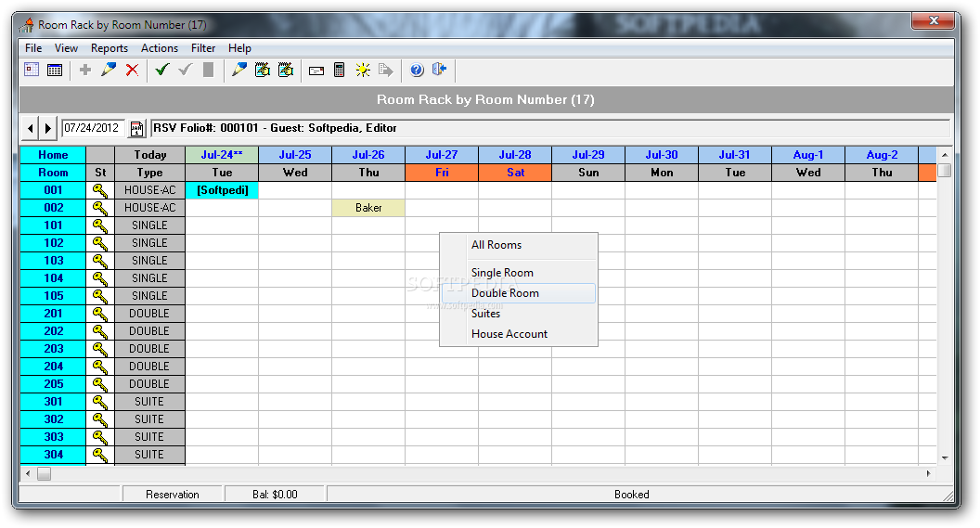
Task: Select All Rooms in the popup menu
Action: (x=519, y=245)
